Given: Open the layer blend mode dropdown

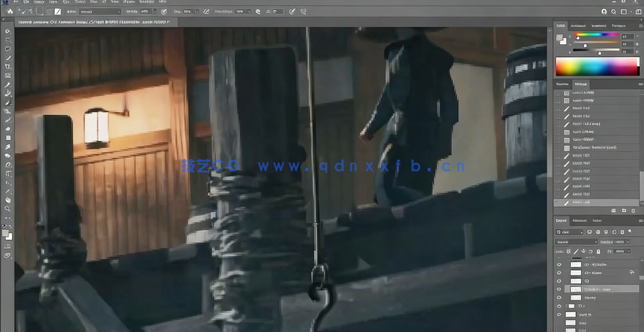Looking at the screenshot, I should [576, 241].
